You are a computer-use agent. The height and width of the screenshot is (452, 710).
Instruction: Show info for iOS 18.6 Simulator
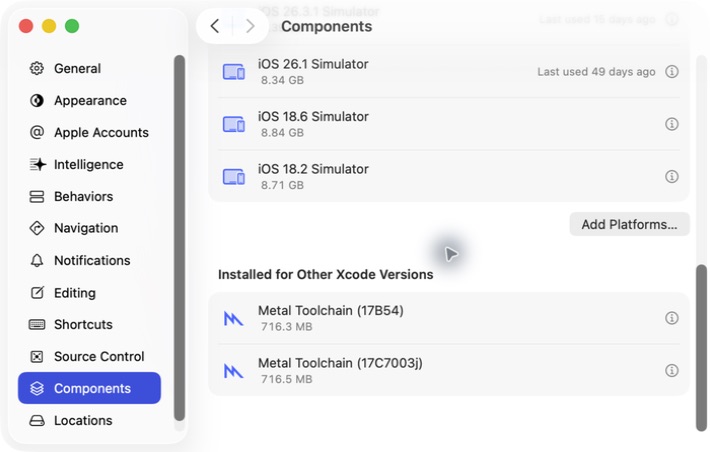coord(672,124)
